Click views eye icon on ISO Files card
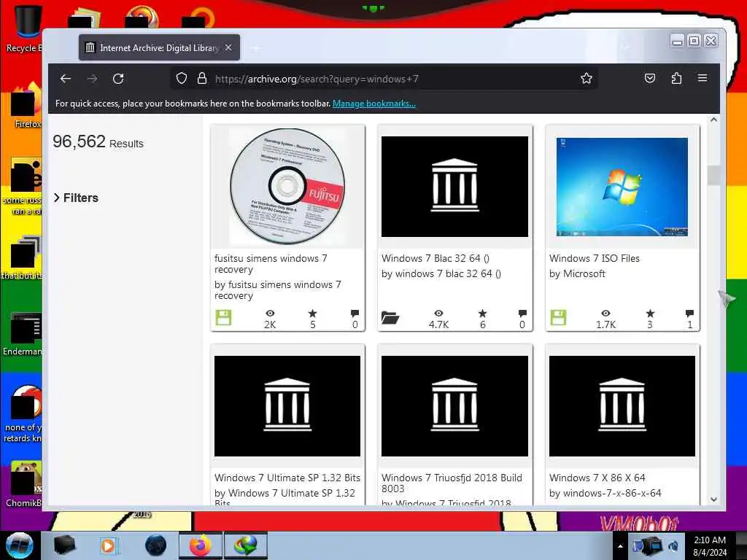 [605, 314]
